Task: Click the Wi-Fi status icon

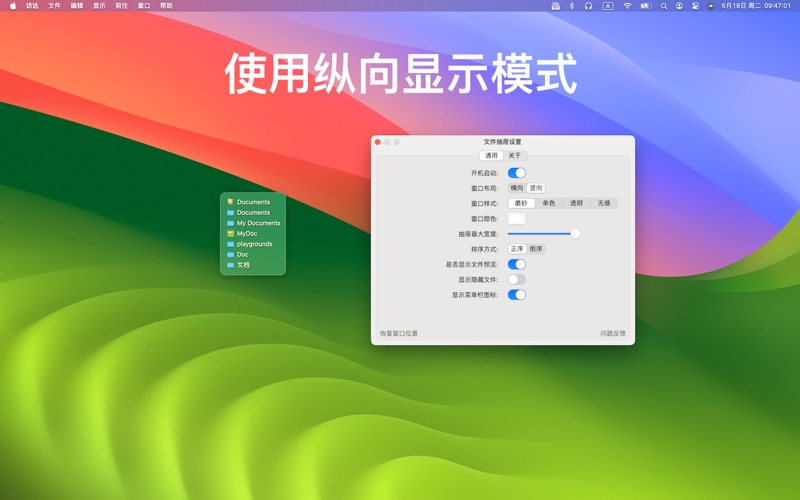Action: (628, 6)
